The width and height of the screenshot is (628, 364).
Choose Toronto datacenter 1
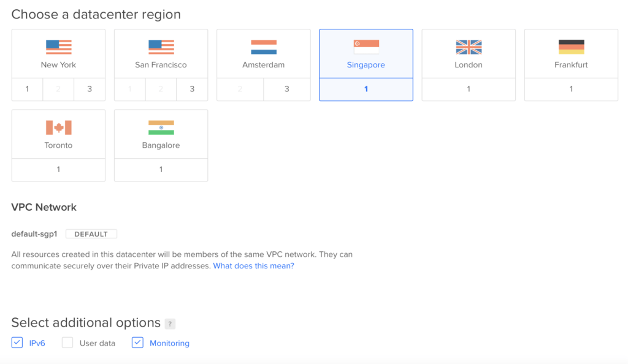pos(58,170)
